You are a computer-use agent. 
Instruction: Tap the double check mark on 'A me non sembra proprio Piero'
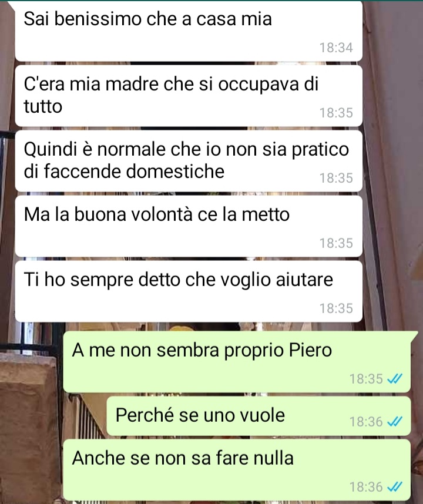395,379
